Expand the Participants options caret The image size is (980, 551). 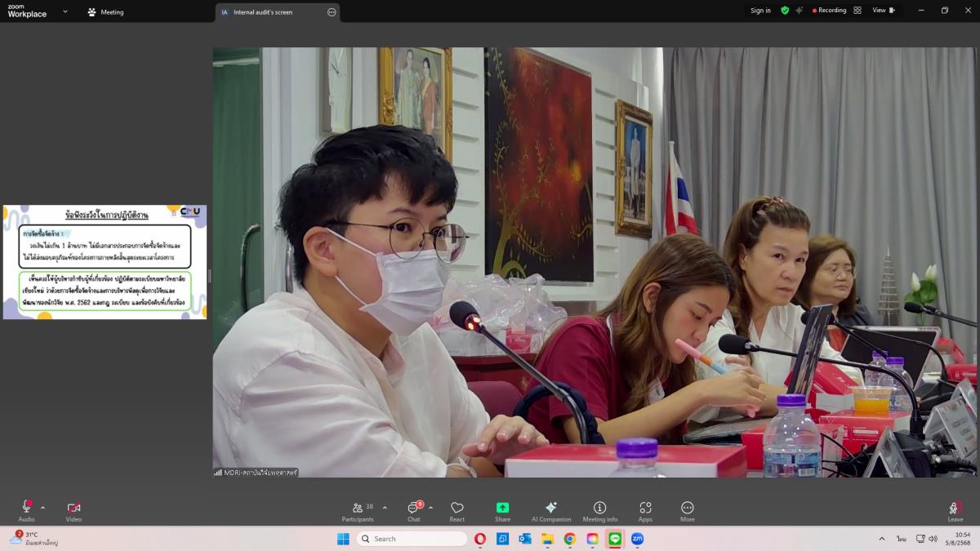[385, 507]
